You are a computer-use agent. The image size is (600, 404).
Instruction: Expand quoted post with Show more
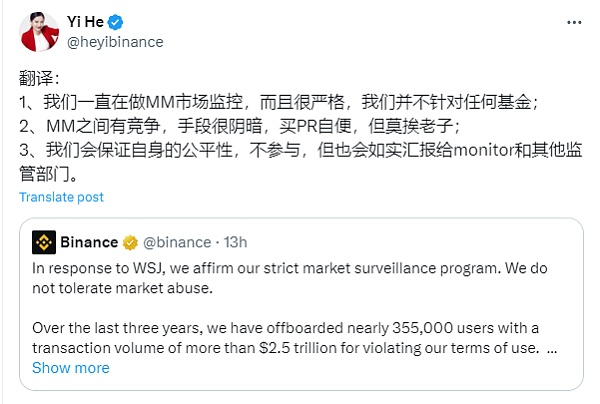pyautogui.click(x=70, y=367)
